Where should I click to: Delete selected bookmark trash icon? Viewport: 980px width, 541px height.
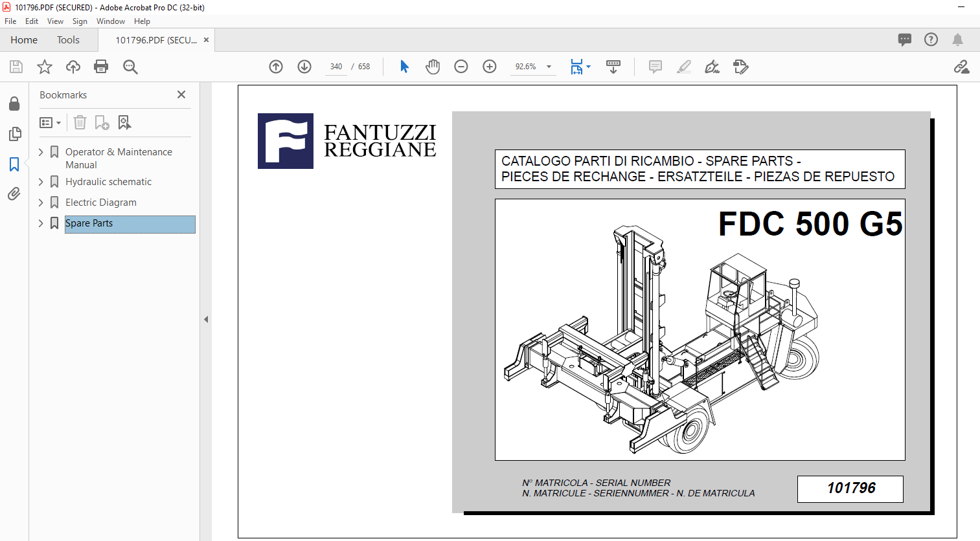coord(80,122)
